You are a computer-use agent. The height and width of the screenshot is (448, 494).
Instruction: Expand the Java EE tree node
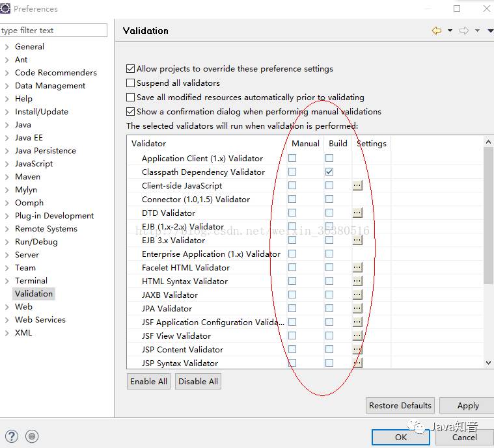click(x=7, y=138)
